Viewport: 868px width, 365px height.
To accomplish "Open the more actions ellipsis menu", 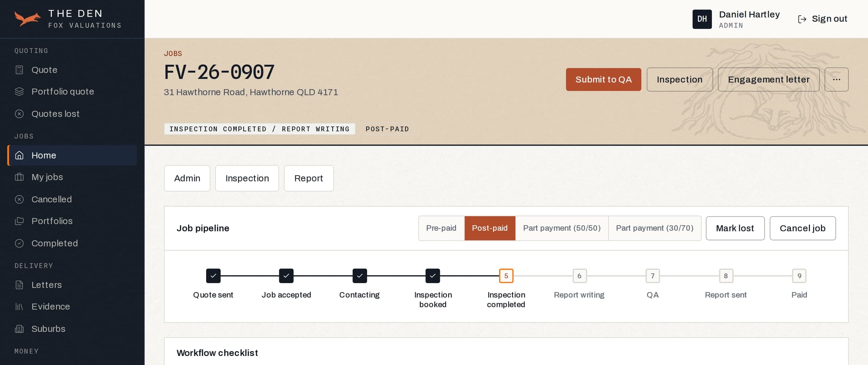I will click(x=836, y=80).
